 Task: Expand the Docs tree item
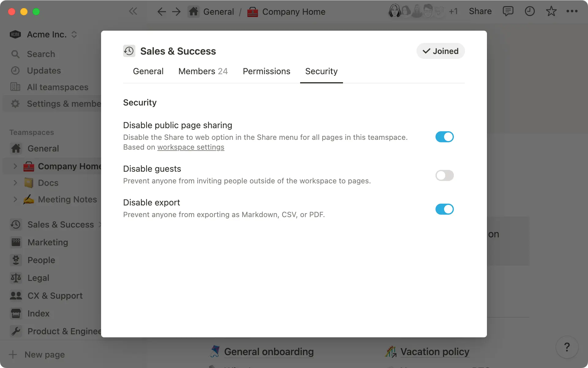pyautogui.click(x=15, y=183)
